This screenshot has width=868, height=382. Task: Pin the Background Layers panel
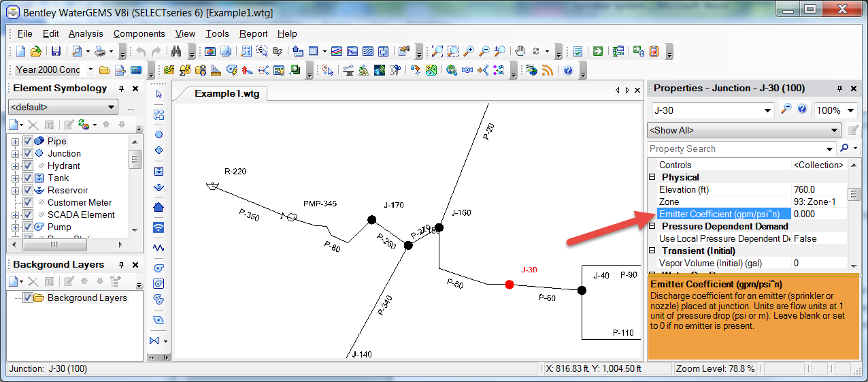point(121,265)
